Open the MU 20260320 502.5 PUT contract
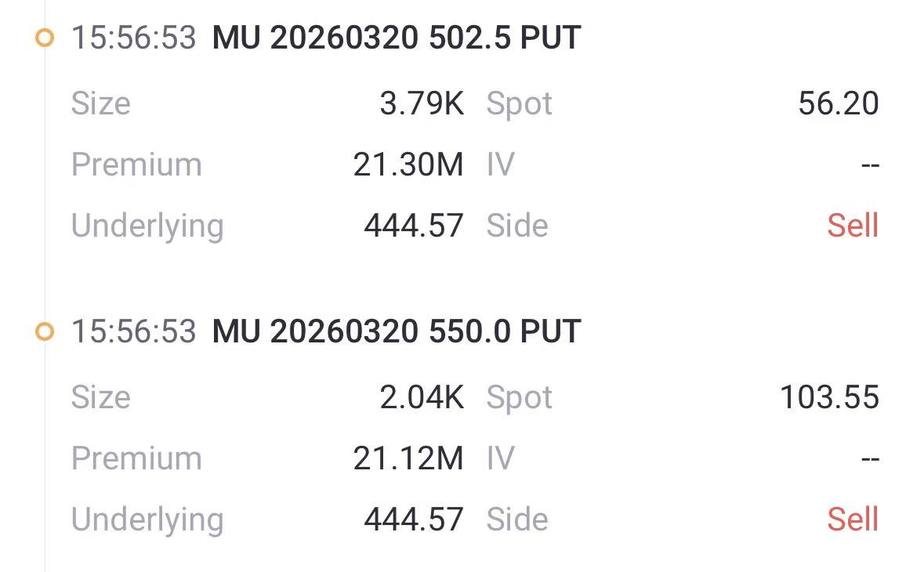 coord(396,38)
